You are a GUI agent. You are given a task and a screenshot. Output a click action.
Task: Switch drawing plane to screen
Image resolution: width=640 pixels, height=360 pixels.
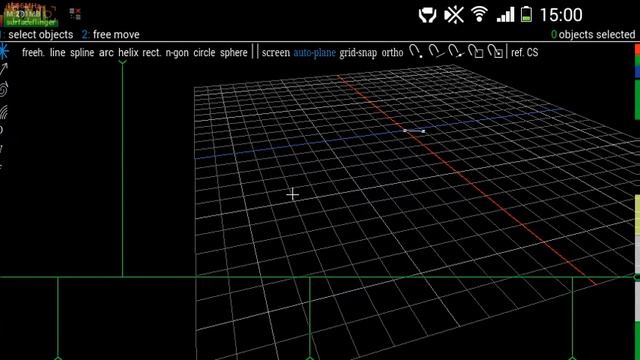(x=276, y=53)
